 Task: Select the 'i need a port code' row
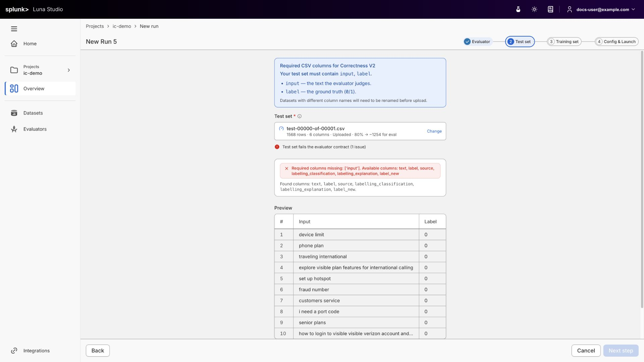coord(360,312)
